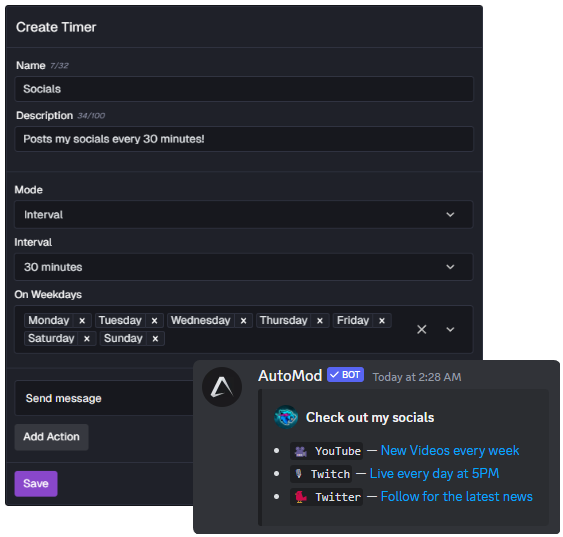Focus the Name field containing Socials
The height and width of the screenshot is (537, 563).
click(x=244, y=89)
